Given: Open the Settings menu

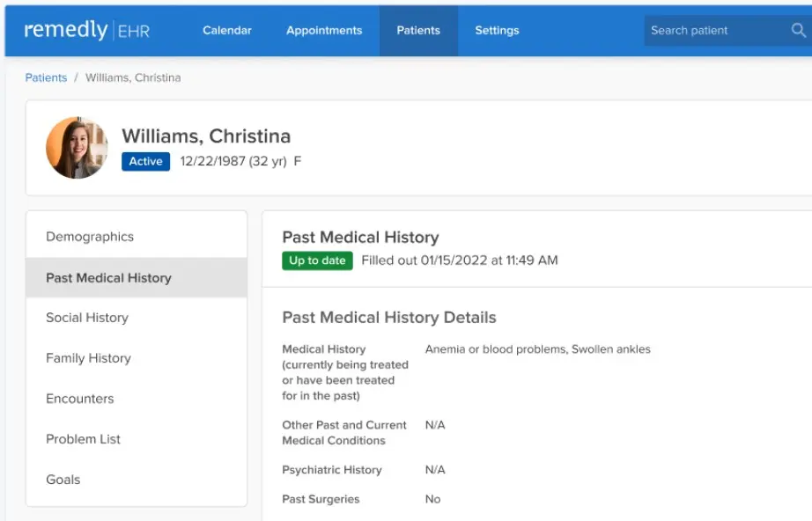Looking at the screenshot, I should [x=497, y=30].
